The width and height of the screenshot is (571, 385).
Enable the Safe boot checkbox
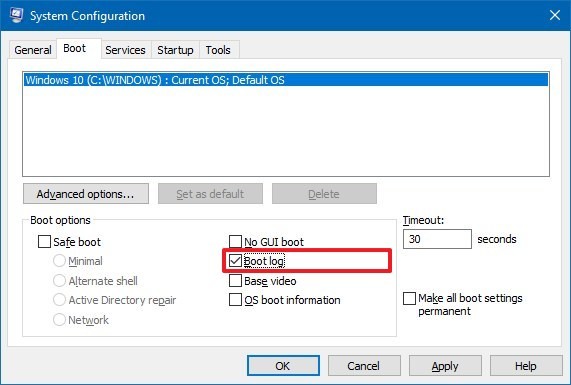(x=44, y=241)
